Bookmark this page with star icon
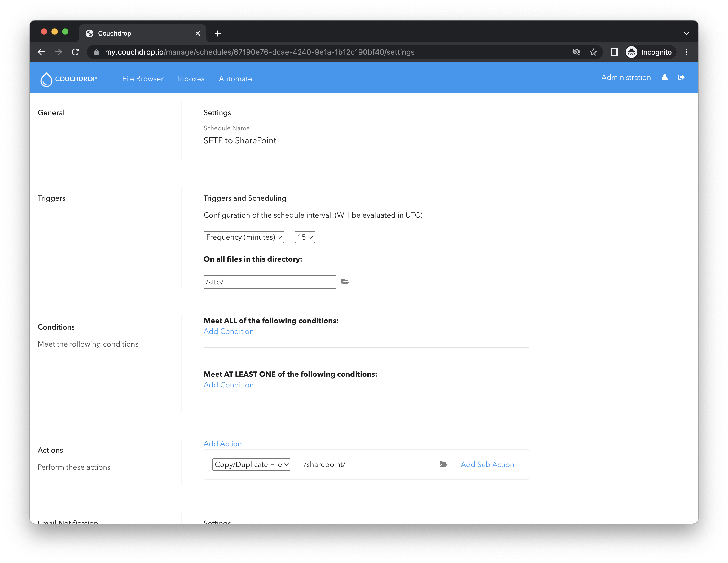Image resolution: width=728 pixels, height=563 pixels. click(x=593, y=52)
